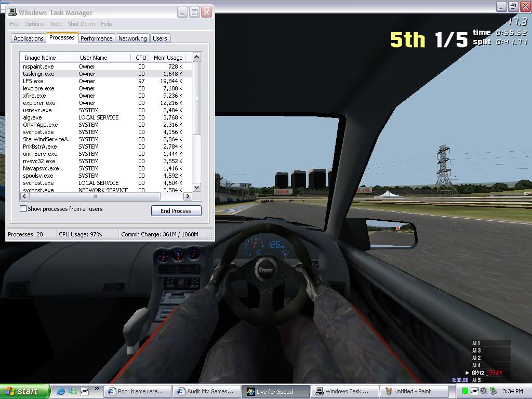Screen dimensions: 532x399
Task: Switch to Poor frame rate taskbar window
Action: [x=137, y=391]
